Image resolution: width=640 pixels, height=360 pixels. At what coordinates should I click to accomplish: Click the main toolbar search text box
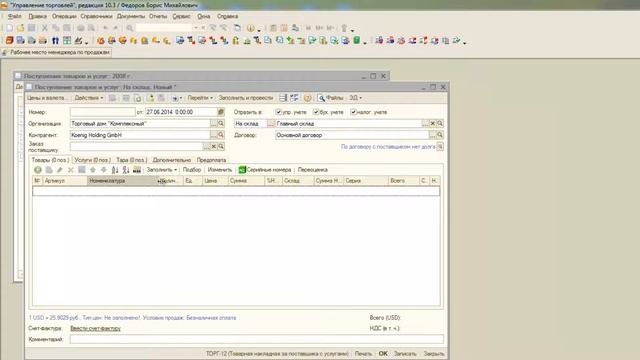tap(164, 28)
